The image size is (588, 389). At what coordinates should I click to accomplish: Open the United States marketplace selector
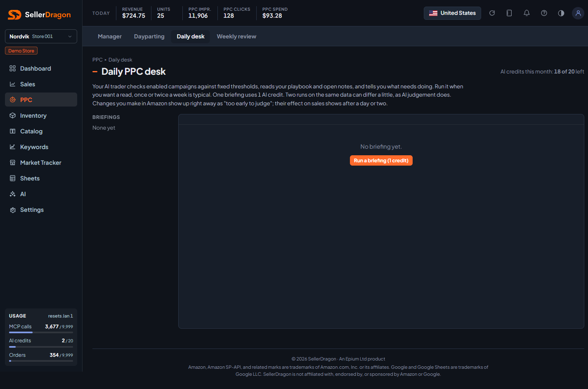pos(452,13)
